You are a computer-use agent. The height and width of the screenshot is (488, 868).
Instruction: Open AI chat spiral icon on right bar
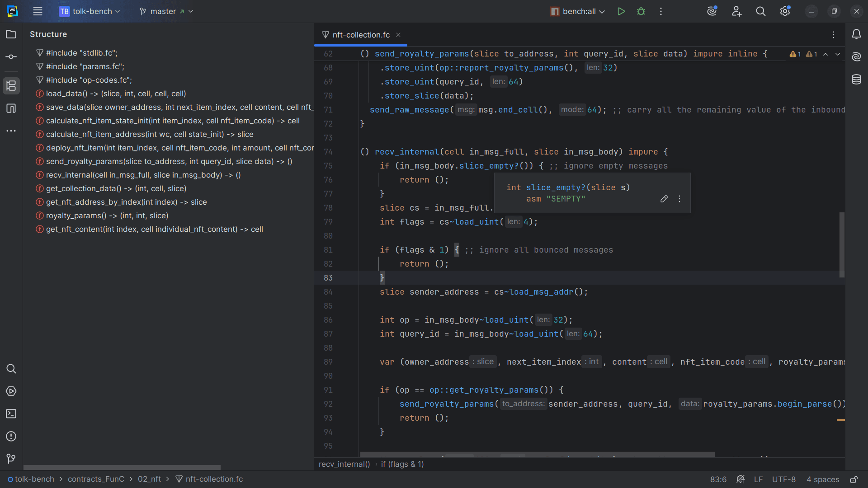pyautogui.click(x=857, y=57)
